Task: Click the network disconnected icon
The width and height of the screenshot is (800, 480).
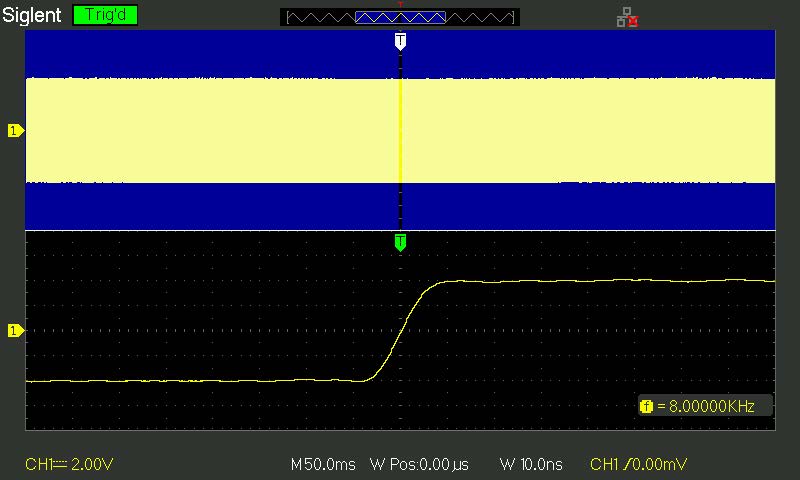Action: tap(628, 17)
